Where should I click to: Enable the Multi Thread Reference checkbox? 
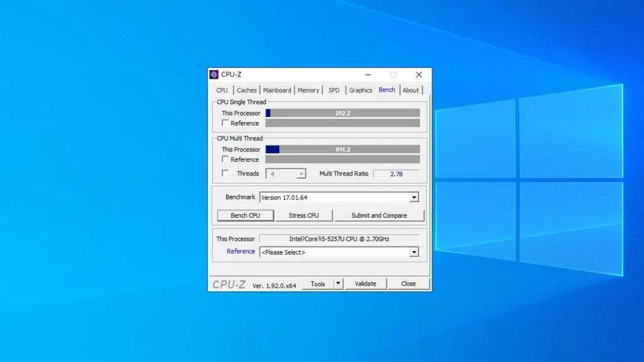pos(225,159)
